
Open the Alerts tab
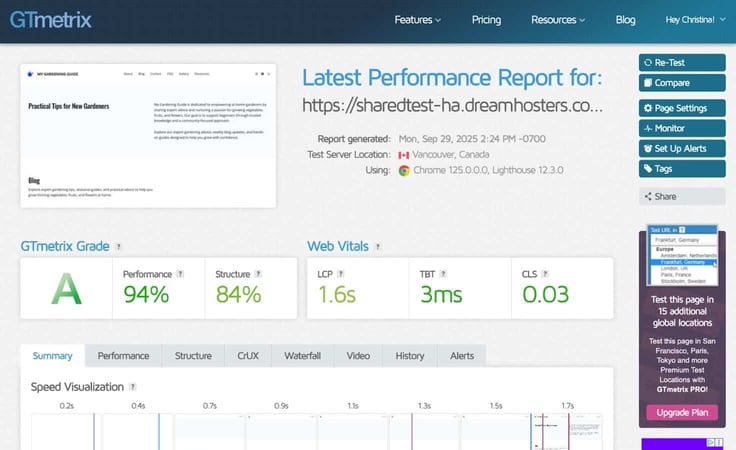click(462, 356)
